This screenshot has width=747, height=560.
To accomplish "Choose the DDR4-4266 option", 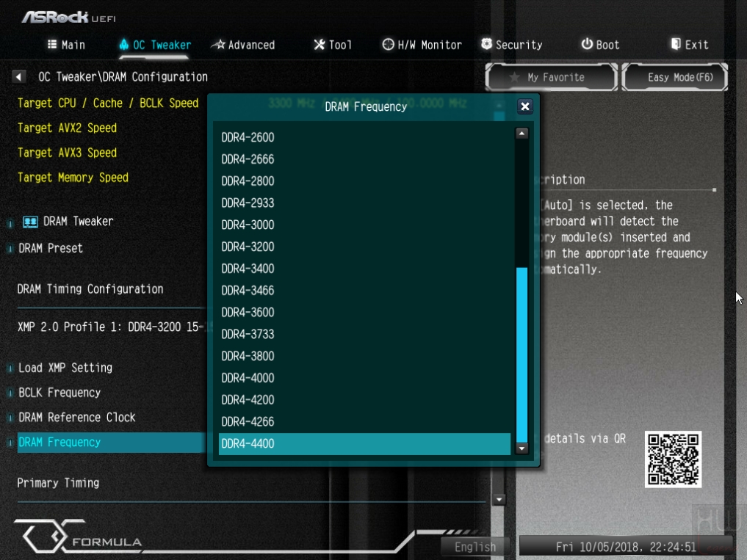I will point(364,422).
